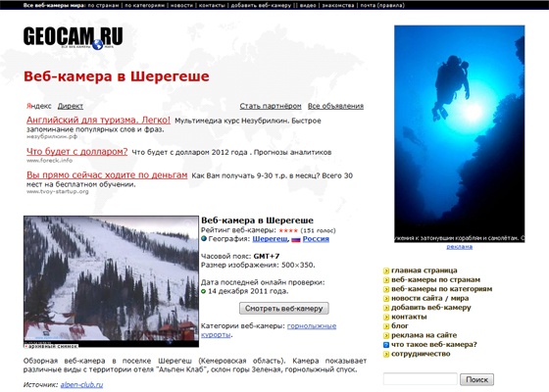Open sidebar 'реклама на сайте' link
Screen dimensions: 549x392
[424, 335]
